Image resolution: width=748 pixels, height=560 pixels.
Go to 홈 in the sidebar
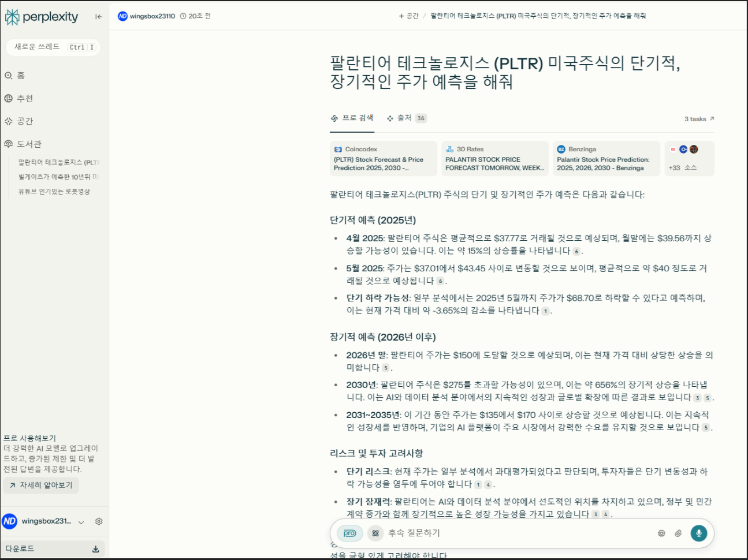click(x=14, y=76)
